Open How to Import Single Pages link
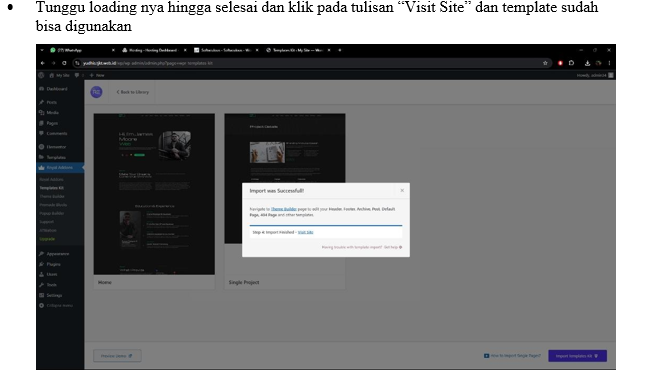The image size is (647, 371). pyautogui.click(x=512, y=356)
